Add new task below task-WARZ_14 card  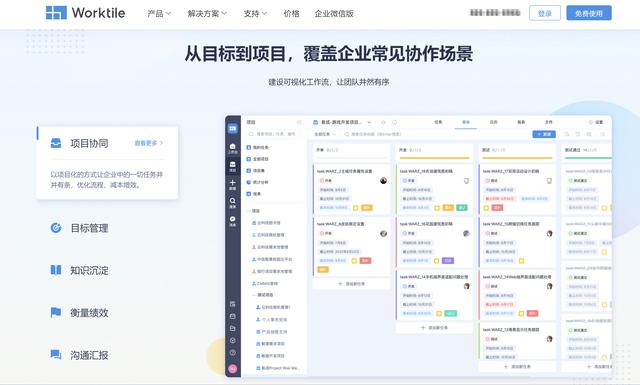coord(434,327)
